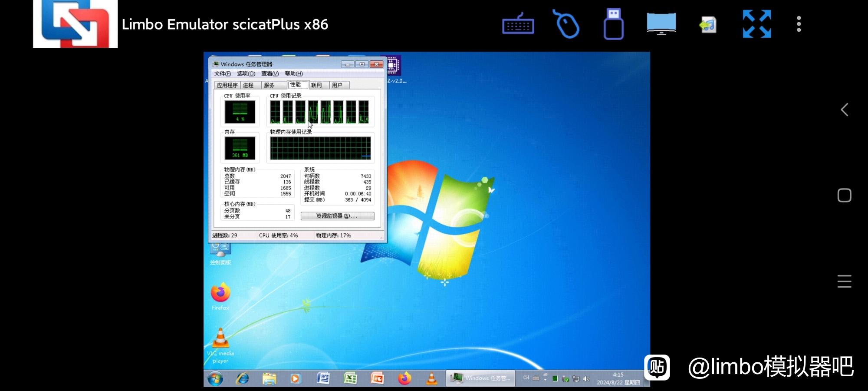Maximize the Task Manager window
This screenshot has height=391, width=868.
coord(362,64)
